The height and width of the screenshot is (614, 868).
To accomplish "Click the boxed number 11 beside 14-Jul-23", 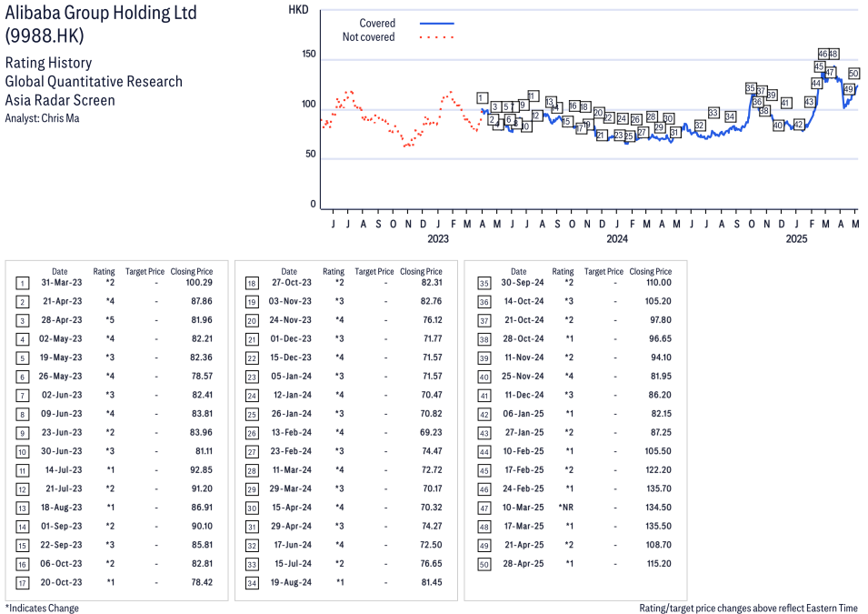I will pos(22,470).
